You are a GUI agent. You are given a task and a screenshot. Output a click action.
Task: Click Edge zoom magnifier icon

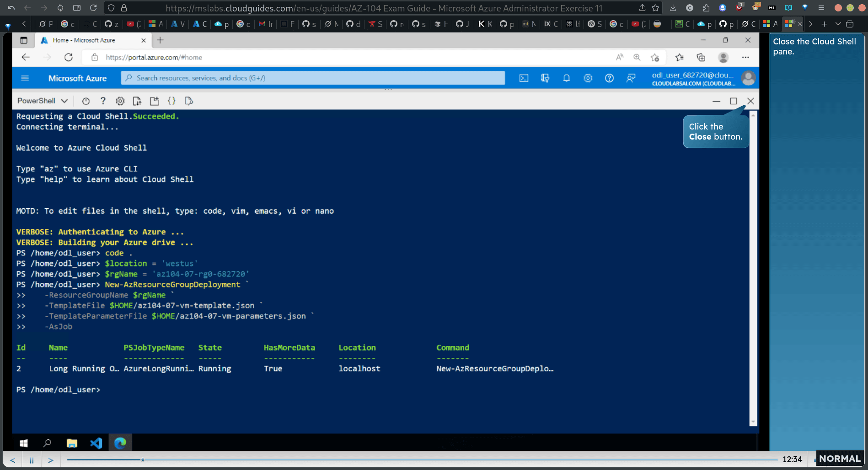(x=637, y=57)
